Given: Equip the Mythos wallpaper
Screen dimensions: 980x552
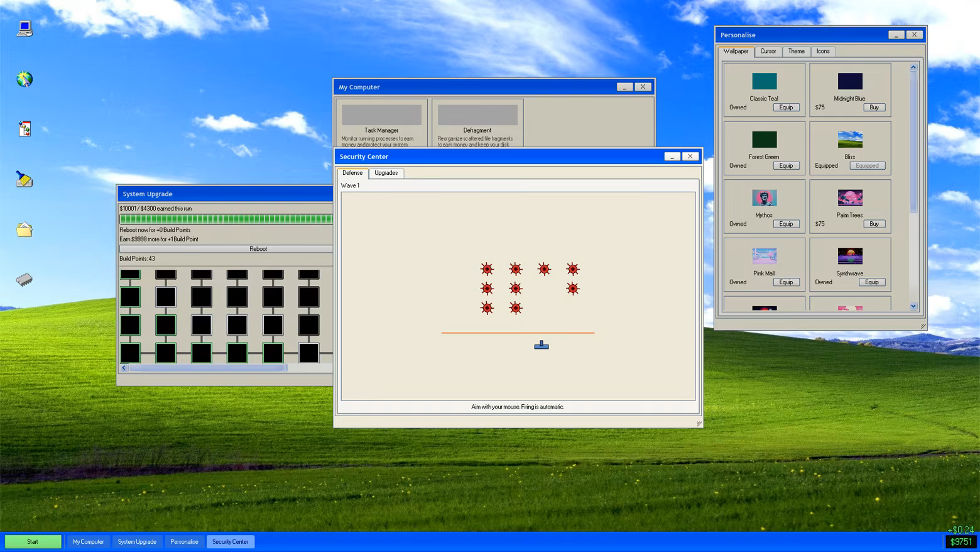Looking at the screenshot, I should (x=786, y=224).
